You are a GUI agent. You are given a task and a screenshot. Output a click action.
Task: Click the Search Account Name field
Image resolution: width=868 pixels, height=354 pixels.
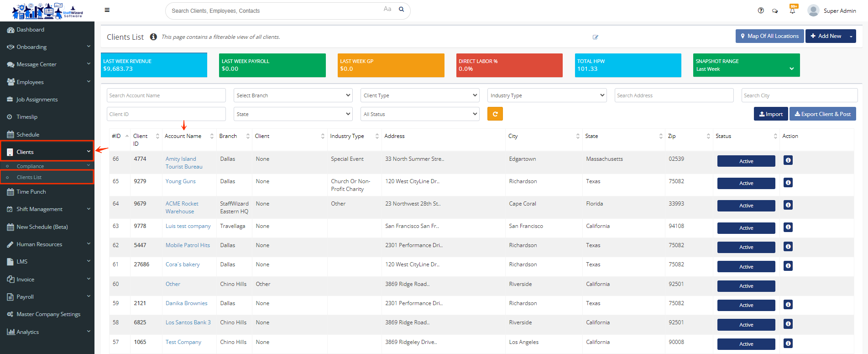[166, 95]
